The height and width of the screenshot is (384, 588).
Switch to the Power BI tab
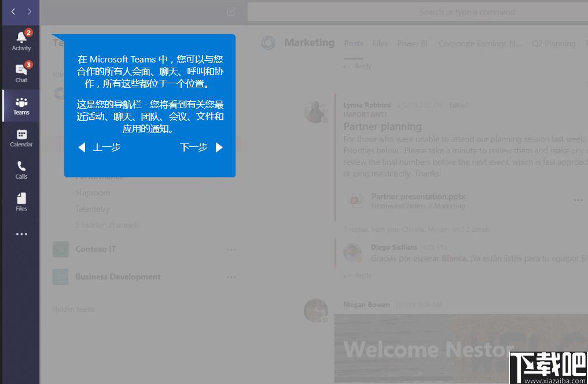click(x=413, y=44)
